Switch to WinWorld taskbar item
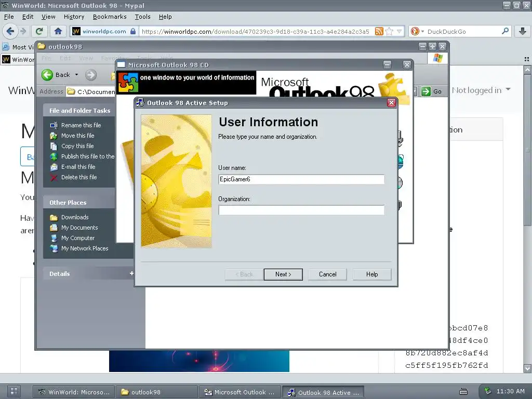 [74, 392]
